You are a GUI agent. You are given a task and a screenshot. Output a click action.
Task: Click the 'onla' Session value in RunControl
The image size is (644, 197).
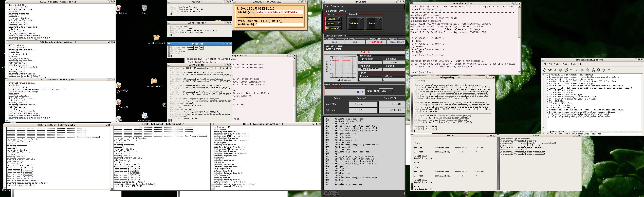coord(355,42)
